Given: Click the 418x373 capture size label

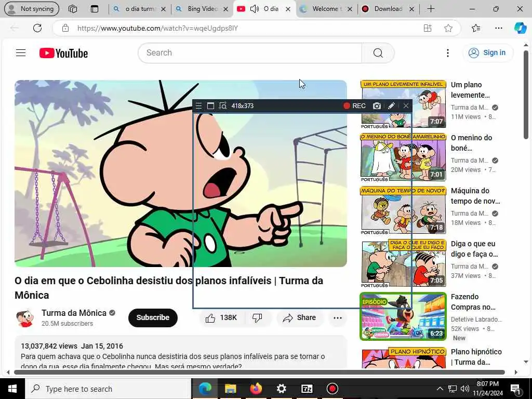Looking at the screenshot, I should click(x=243, y=106).
